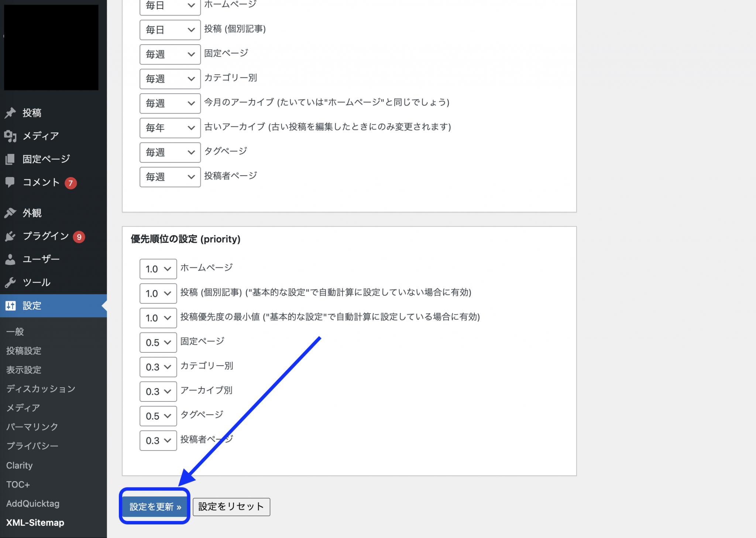The width and height of the screenshot is (756, 538).
Task: Click 設定を更新 to save settings
Action: [155, 506]
